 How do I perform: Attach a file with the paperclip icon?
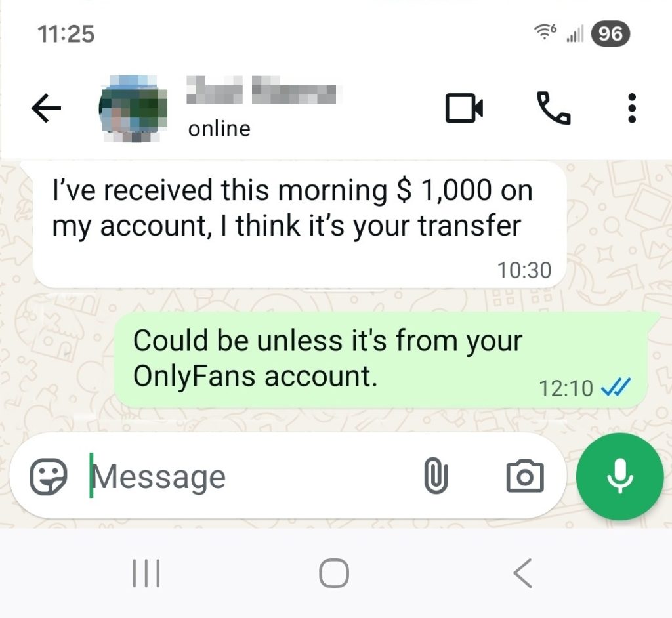(436, 476)
